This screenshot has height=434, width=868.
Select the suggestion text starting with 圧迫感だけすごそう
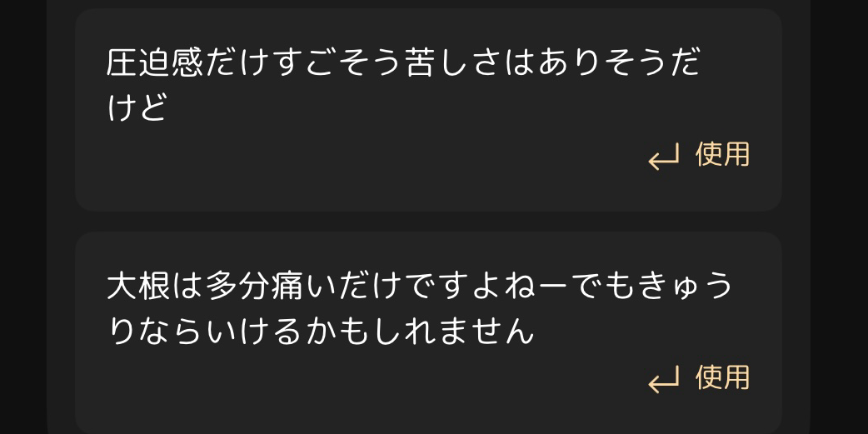click(x=403, y=85)
